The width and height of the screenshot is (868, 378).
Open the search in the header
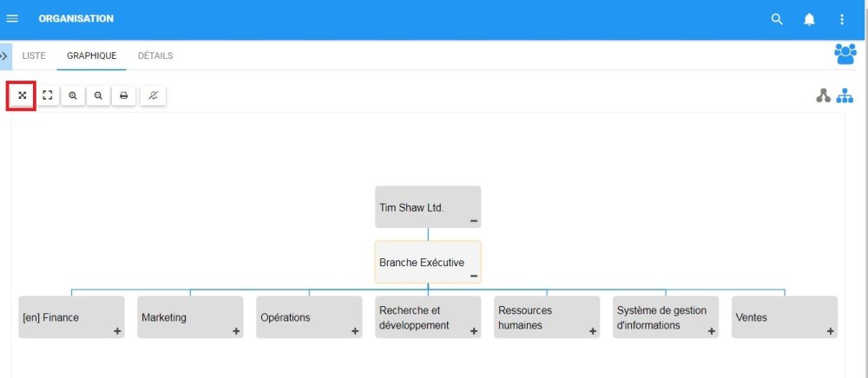click(777, 19)
